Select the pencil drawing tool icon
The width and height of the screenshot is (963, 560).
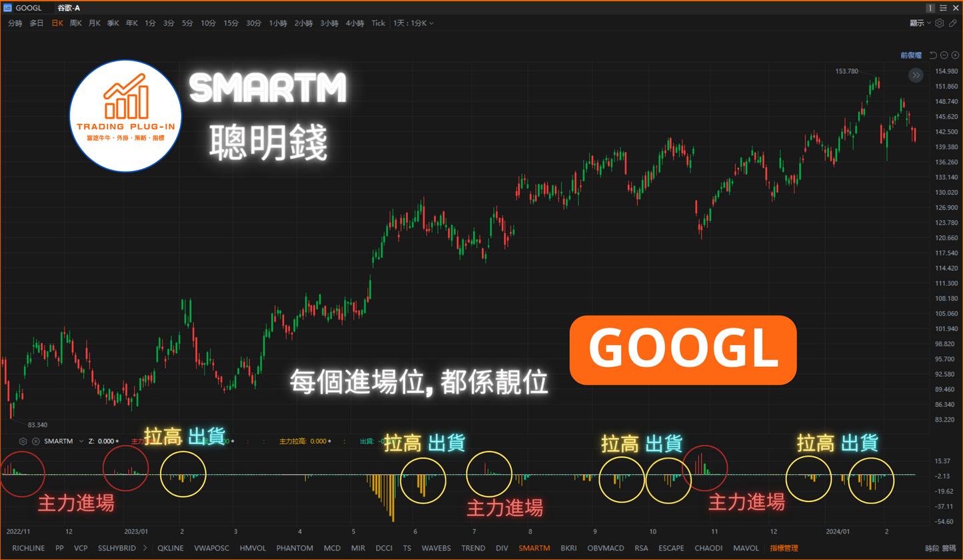pyautogui.click(x=953, y=23)
